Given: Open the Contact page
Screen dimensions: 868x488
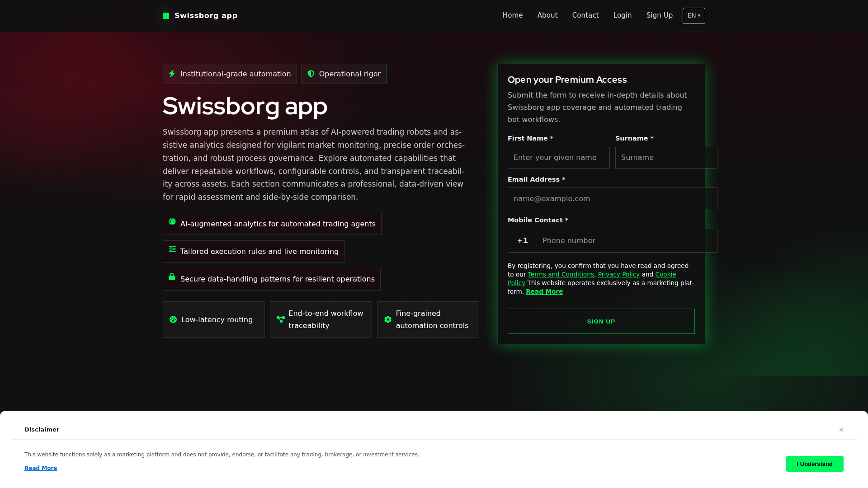Looking at the screenshot, I should [x=585, y=15].
